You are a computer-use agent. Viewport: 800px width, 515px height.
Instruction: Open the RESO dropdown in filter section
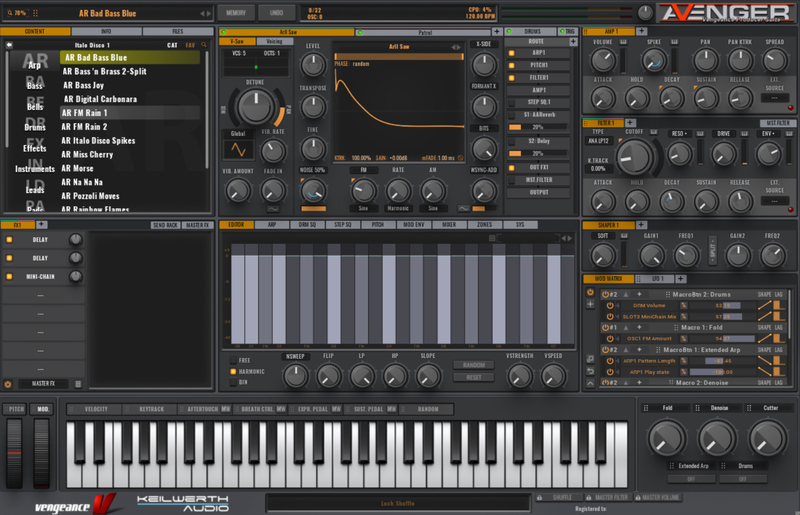[x=680, y=132]
